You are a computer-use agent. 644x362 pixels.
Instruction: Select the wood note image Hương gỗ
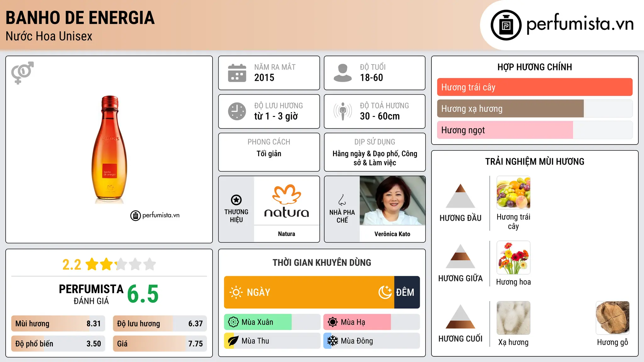pyautogui.click(x=613, y=318)
